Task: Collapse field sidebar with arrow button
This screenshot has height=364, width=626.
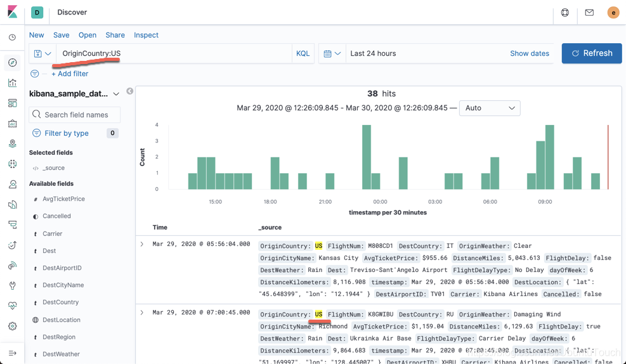Action: [x=130, y=91]
